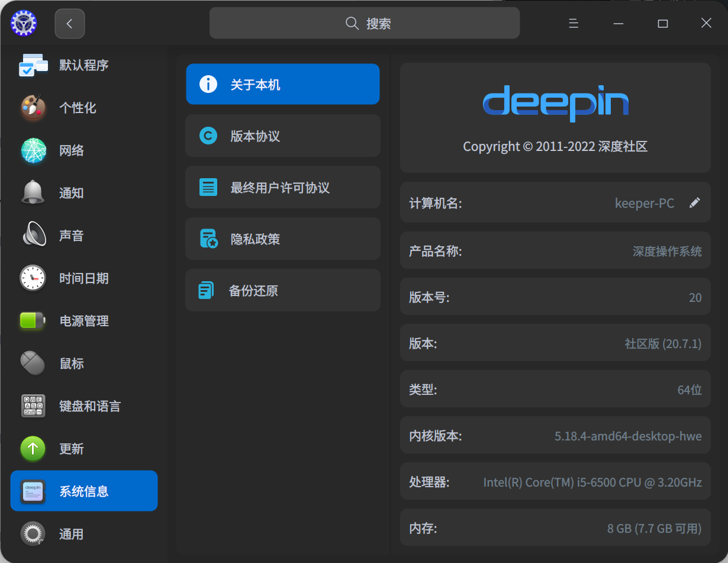Open the 默认程序 settings panel

point(83,65)
